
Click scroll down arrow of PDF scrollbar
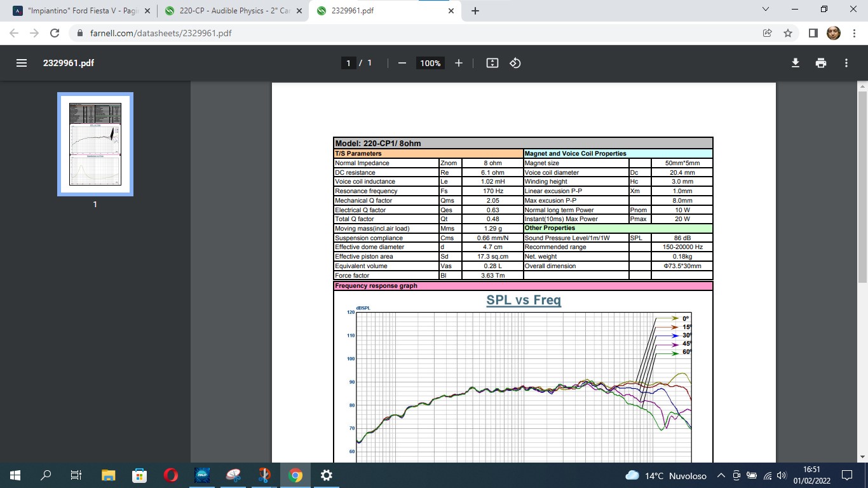pyautogui.click(x=862, y=457)
